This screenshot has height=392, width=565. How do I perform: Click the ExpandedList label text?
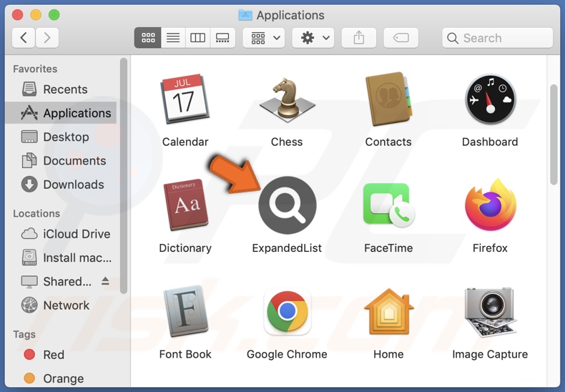287,248
